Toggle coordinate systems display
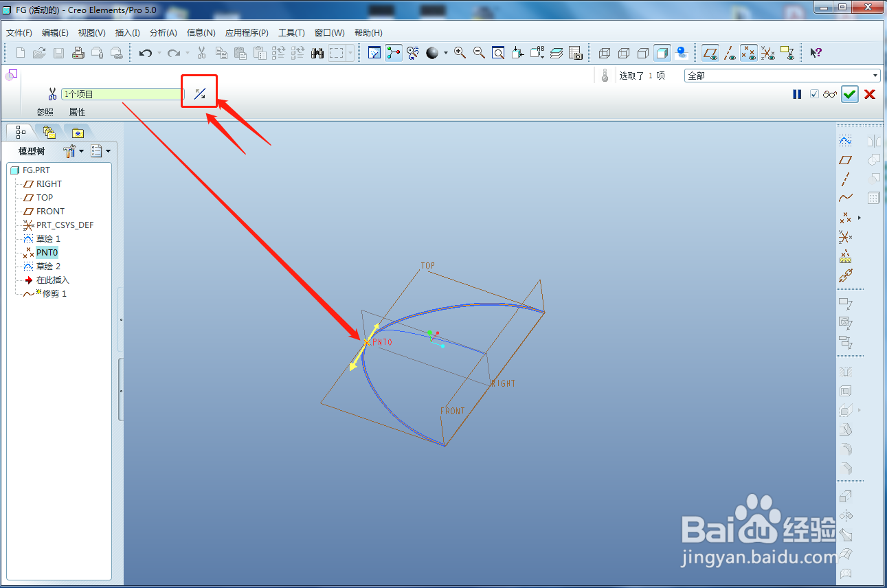 tap(768, 53)
